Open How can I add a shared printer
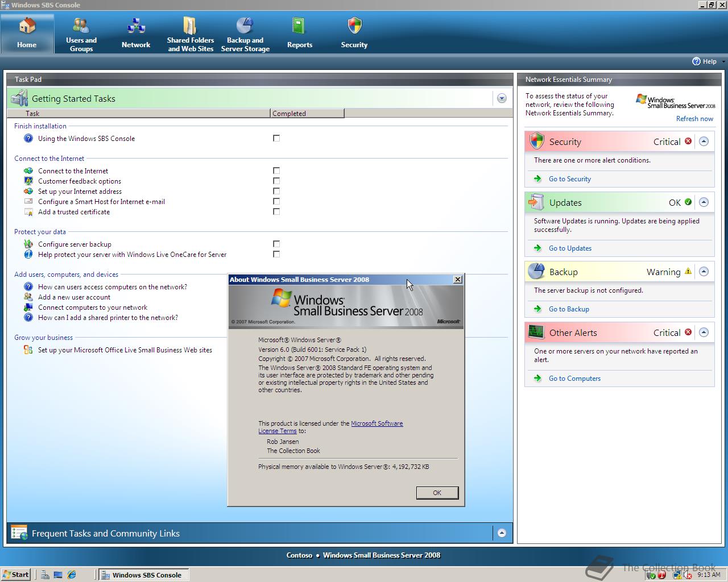This screenshot has width=728, height=582. 108,317
